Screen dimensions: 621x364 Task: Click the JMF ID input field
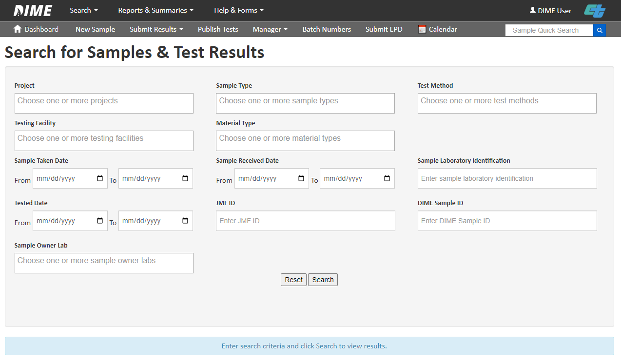(305, 221)
